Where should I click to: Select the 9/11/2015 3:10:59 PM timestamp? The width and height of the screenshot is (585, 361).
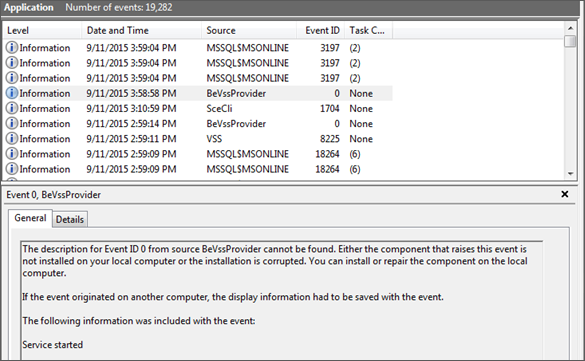131,109
